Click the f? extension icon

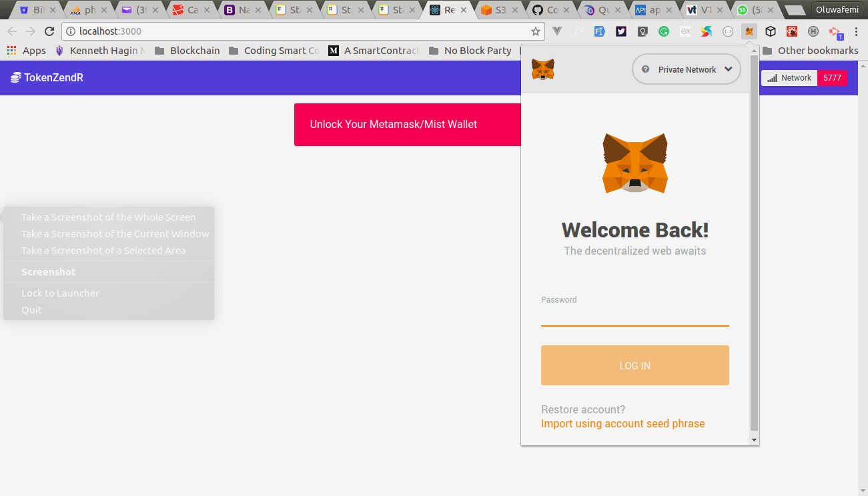(x=578, y=31)
